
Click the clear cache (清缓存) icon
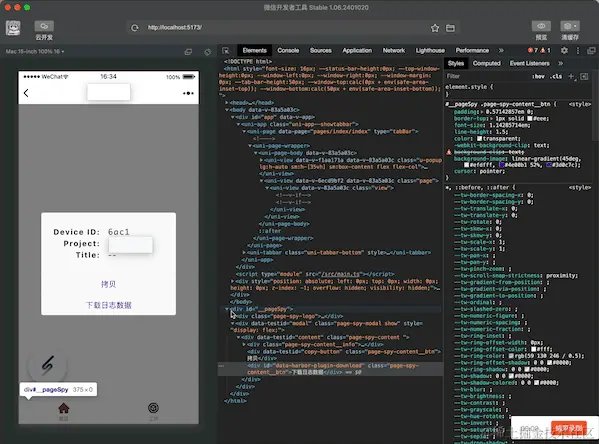pyautogui.click(x=570, y=26)
